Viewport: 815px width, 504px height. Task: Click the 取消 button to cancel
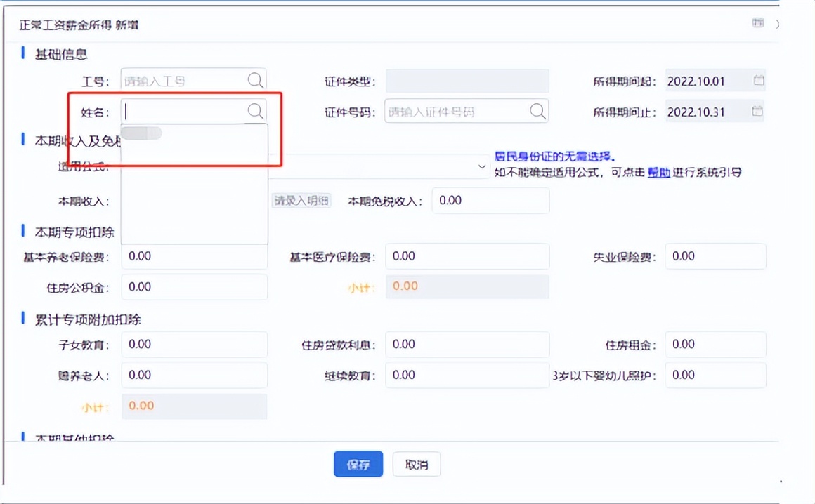417,464
